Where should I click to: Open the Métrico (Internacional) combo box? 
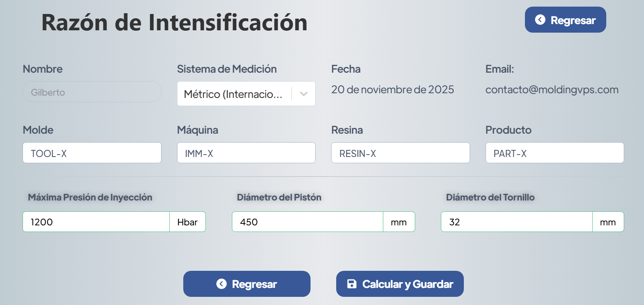coord(233,94)
